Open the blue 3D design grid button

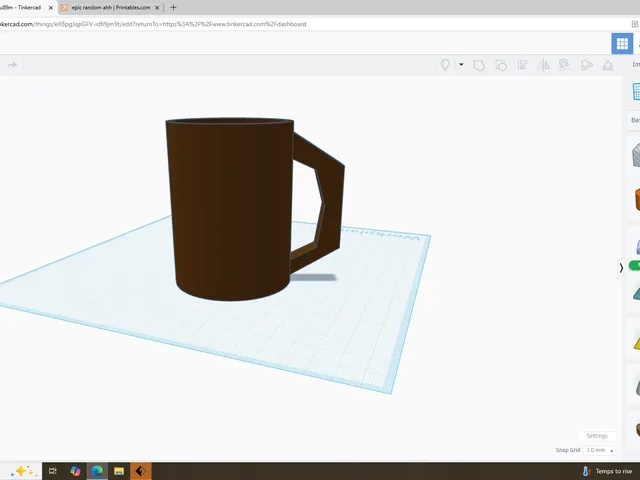[622, 43]
